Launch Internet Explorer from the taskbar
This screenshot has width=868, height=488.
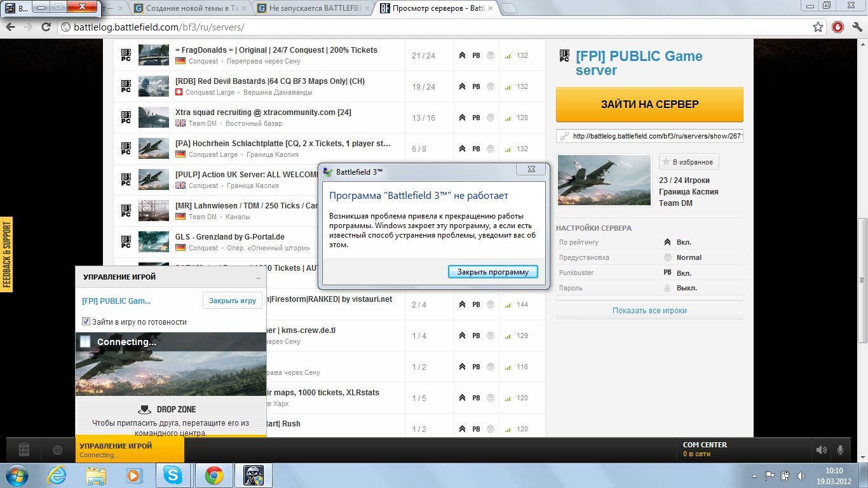[57, 475]
